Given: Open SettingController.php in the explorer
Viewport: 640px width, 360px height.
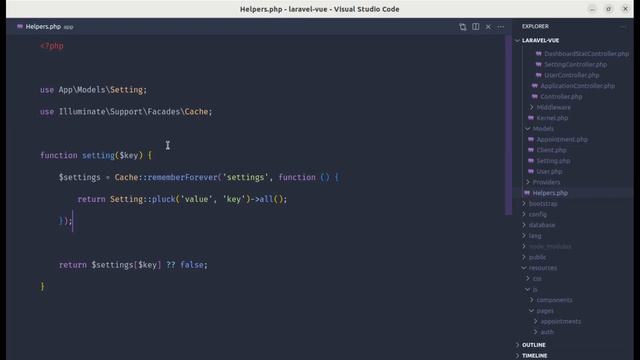Looking at the screenshot, I should pos(575,64).
